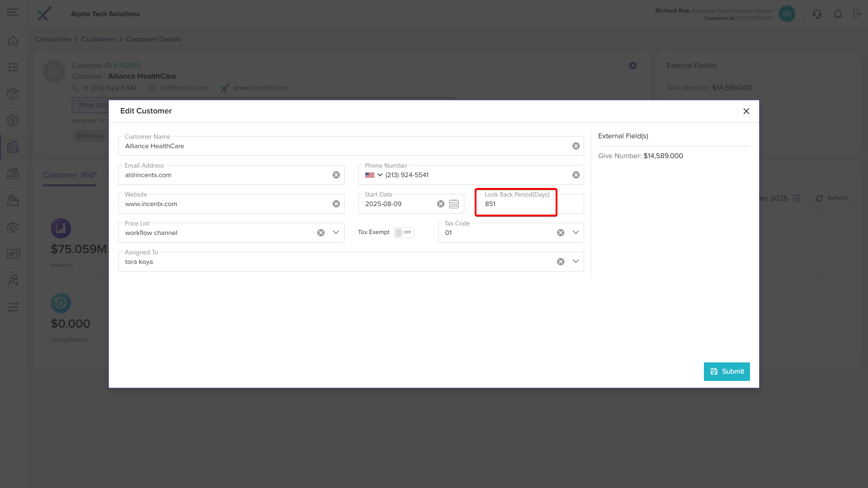Go to Customers breadcrumb link
The width and height of the screenshot is (868, 488).
click(x=99, y=39)
